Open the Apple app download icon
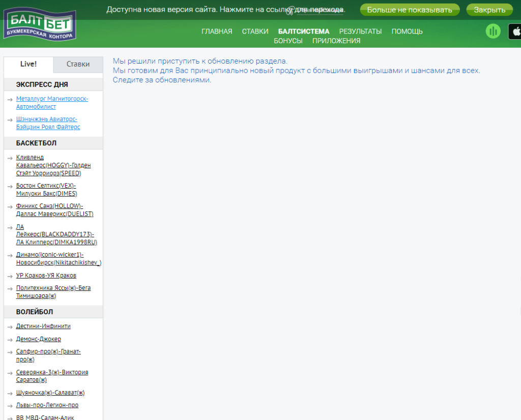Image resolution: width=521 pixels, height=420 pixels. [515, 32]
